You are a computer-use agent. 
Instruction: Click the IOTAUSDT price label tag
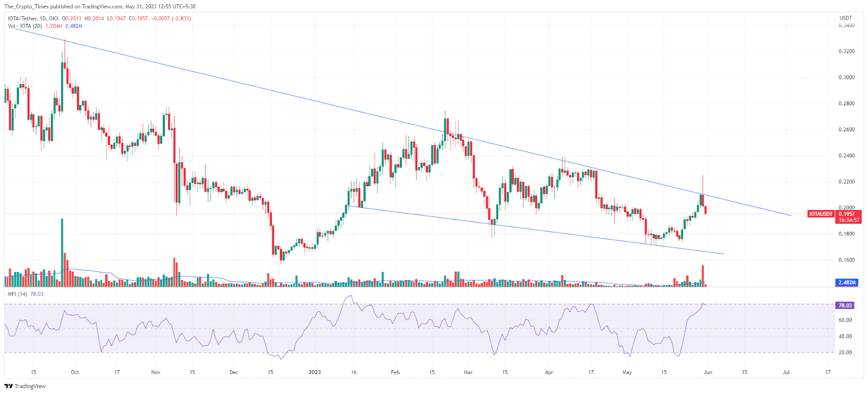(x=821, y=214)
